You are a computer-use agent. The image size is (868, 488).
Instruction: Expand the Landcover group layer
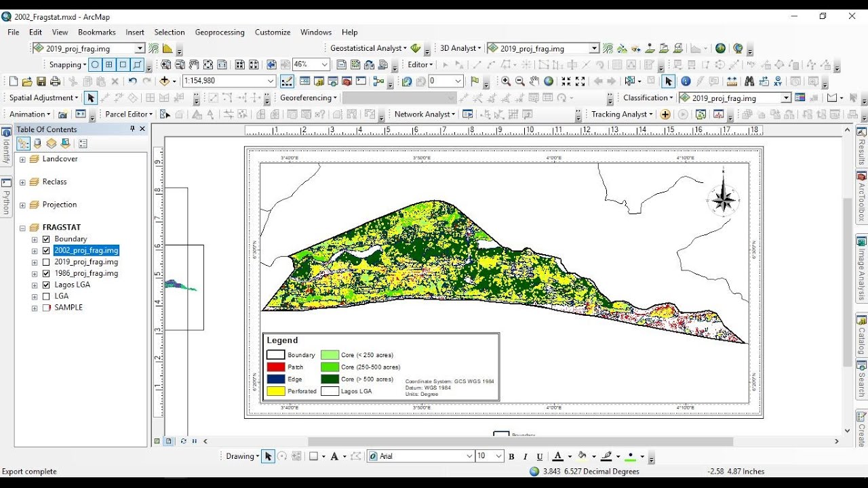click(22, 159)
